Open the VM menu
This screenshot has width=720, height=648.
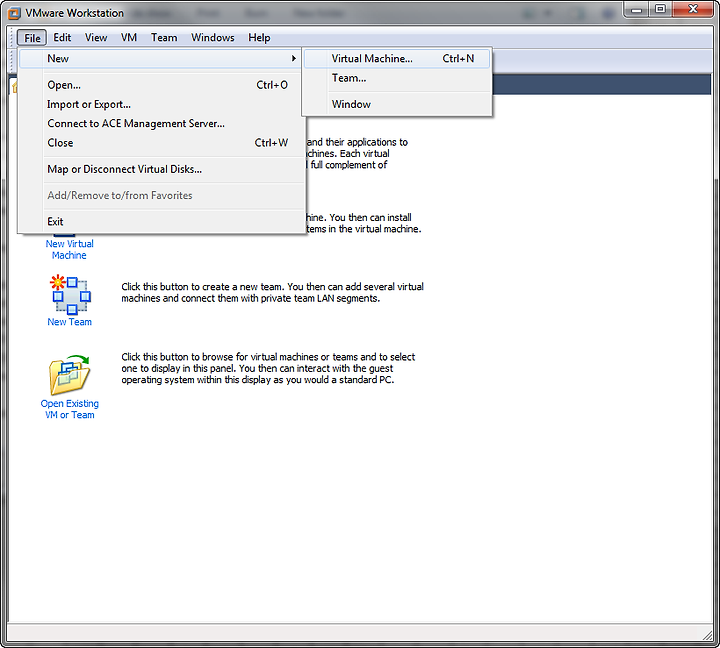pyautogui.click(x=129, y=38)
